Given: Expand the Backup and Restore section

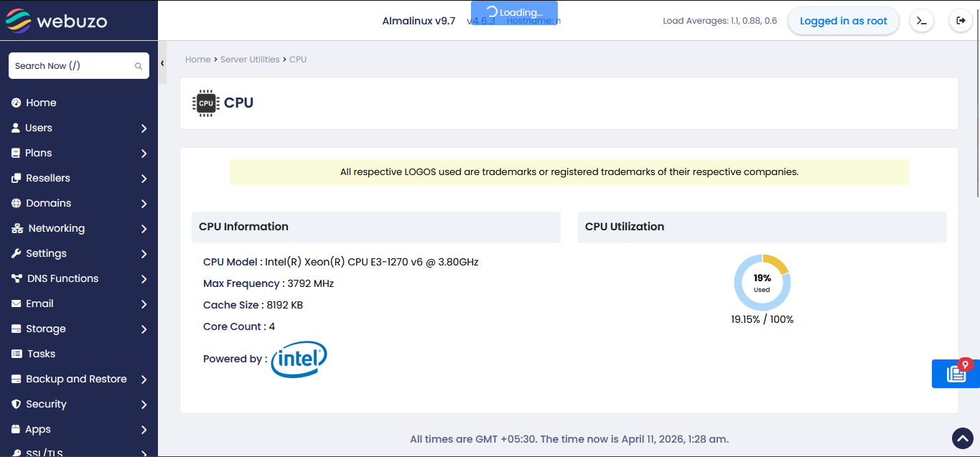Looking at the screenshot, I should coord(144,380).
